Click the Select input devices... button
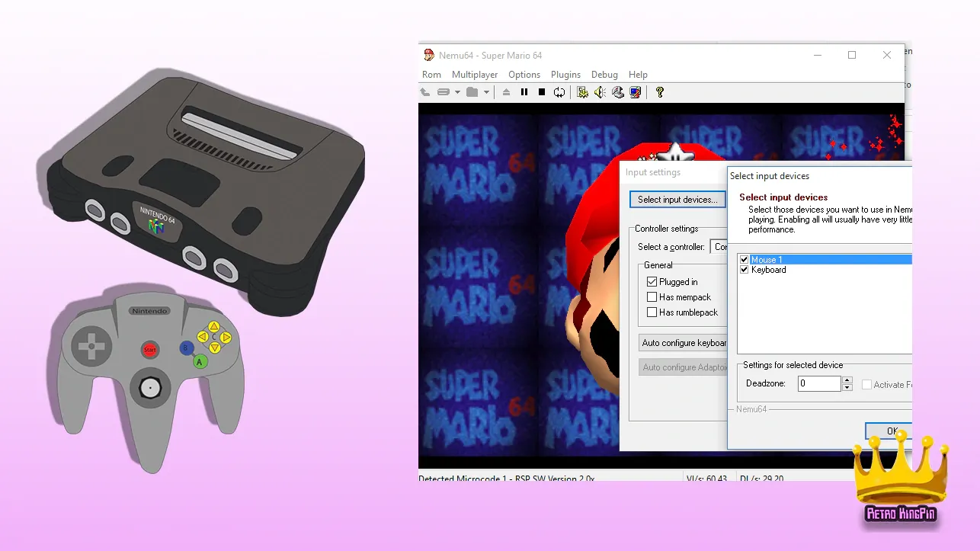 pyautogui.click(x=677, y=200)
